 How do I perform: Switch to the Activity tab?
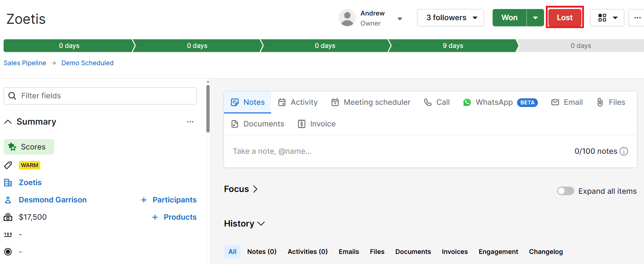coord(298,102)
